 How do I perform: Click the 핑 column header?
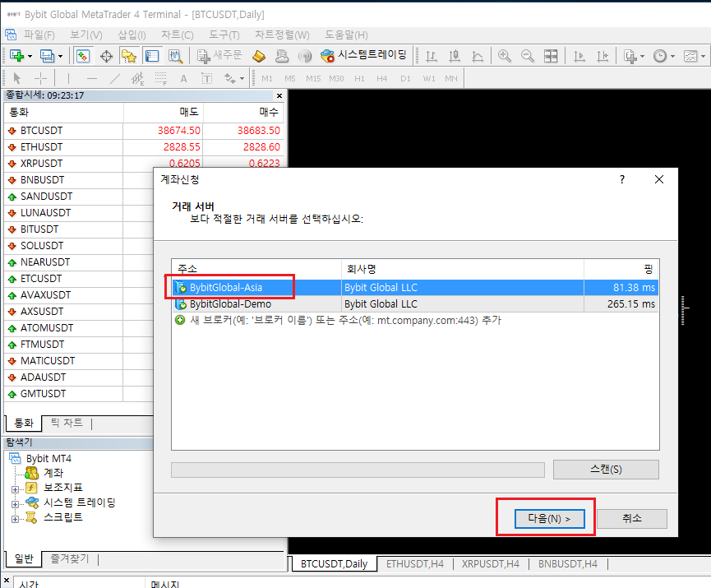[x=621, y=270]
